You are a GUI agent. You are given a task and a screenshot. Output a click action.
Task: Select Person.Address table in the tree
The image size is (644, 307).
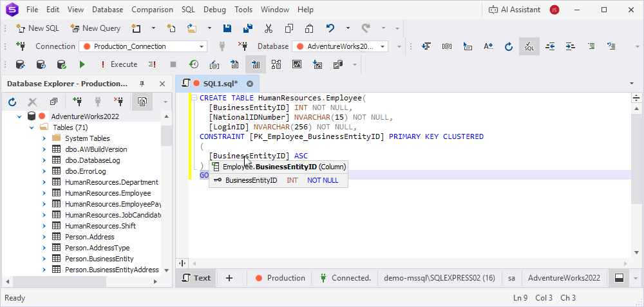(x=90, y=237)
